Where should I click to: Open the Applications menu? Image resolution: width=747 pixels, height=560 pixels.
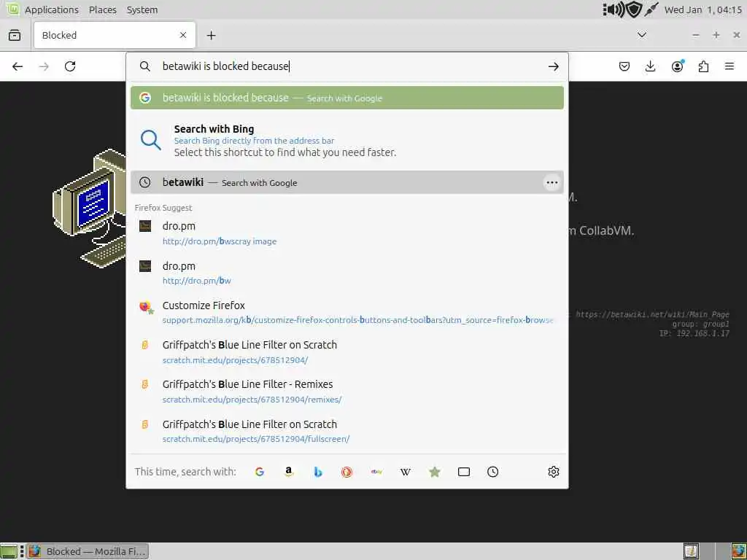click(x=52, y=9)
